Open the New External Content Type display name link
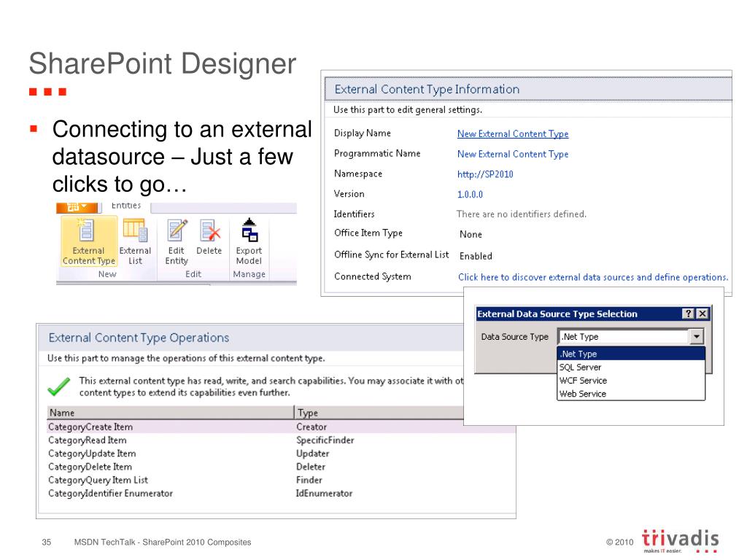Screen dimensions: 747x560 pyautogui.click(x=513, y=134)
